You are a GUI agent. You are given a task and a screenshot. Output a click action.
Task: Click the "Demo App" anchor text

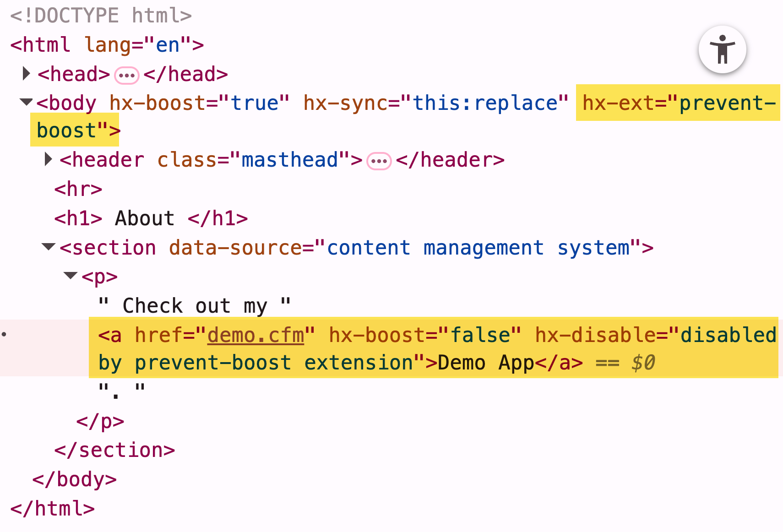pos(486,363)
